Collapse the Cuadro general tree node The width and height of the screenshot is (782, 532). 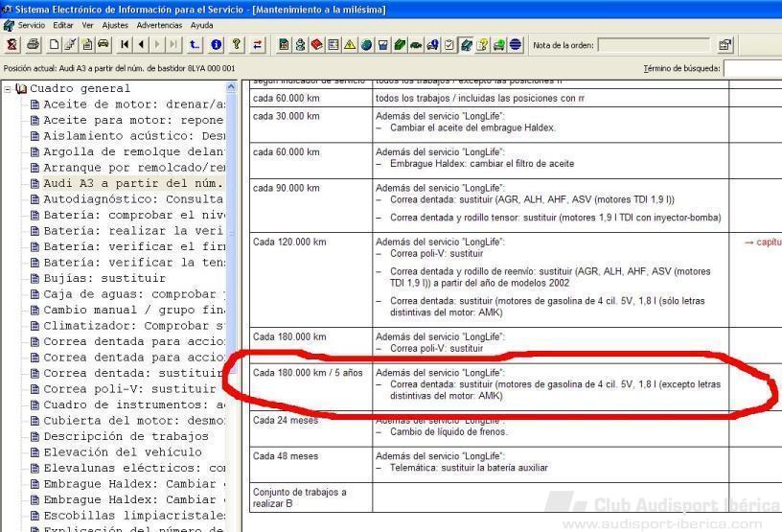(8, 89)
